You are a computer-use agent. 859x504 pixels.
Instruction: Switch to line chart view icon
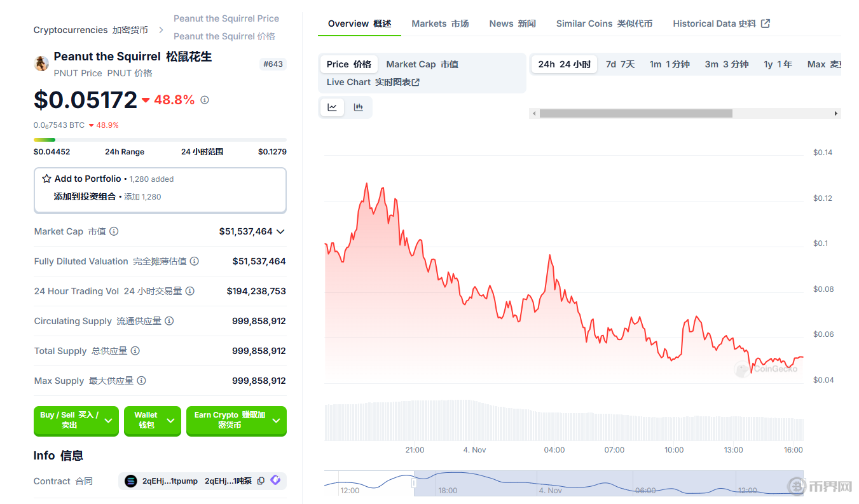point(333,107)
